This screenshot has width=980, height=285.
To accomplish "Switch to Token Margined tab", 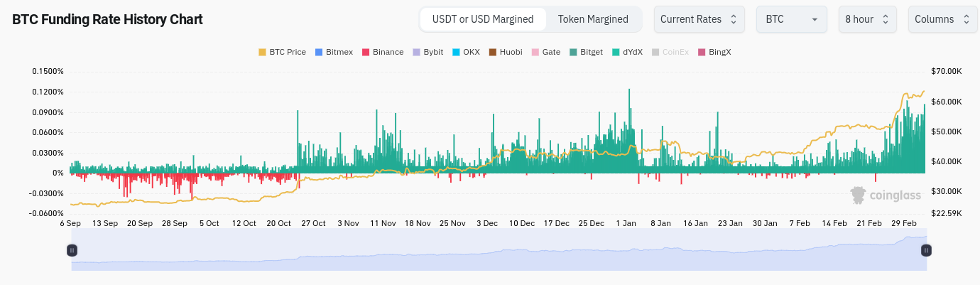I will [593, 19].
